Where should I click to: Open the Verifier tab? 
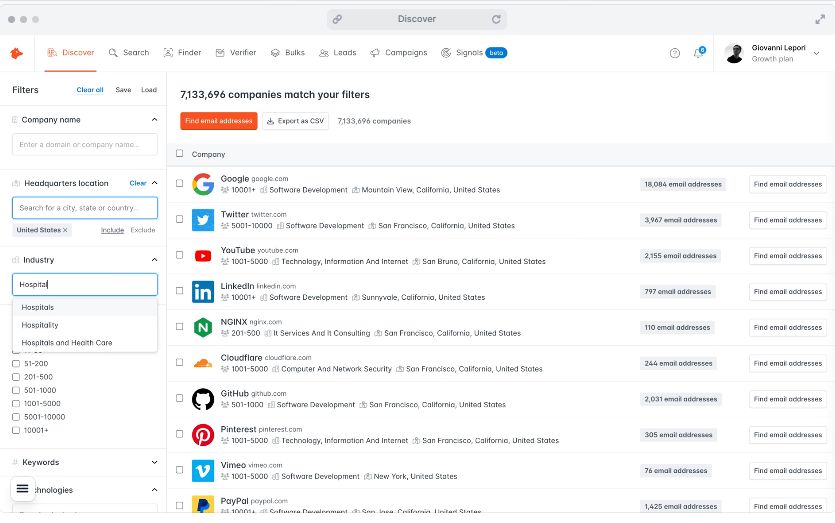click(236, 53)
